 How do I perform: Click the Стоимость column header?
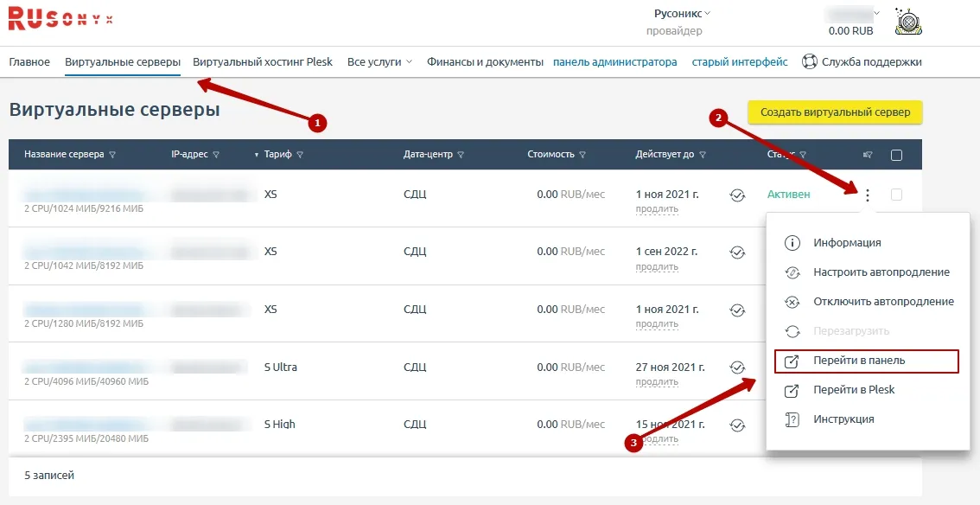point(550,155)
